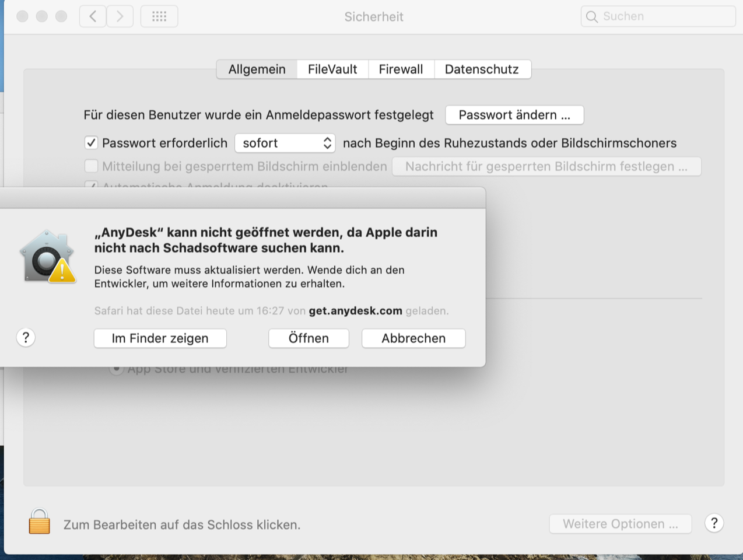Select App Store und verifizierten Entwickler radio

(116, 369)
